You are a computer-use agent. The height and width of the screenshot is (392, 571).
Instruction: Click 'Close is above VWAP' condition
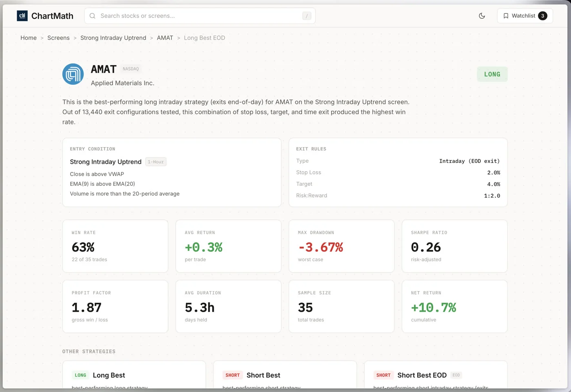[97, 174]
